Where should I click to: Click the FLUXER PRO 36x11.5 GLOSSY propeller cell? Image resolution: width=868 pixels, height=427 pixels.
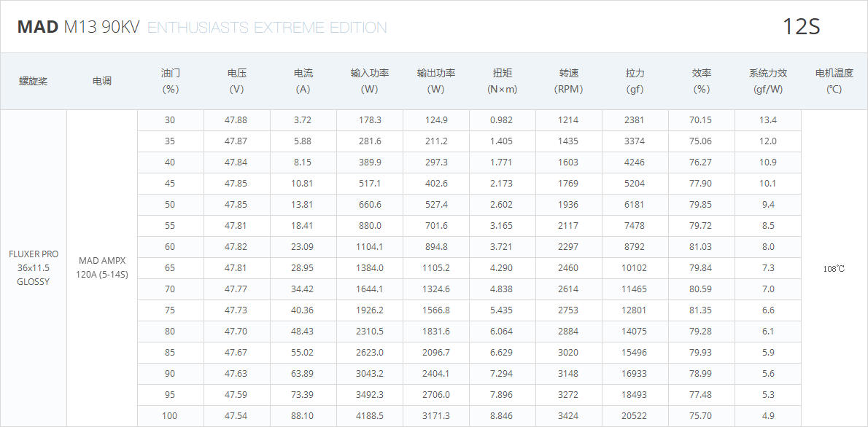pos(34,267)
